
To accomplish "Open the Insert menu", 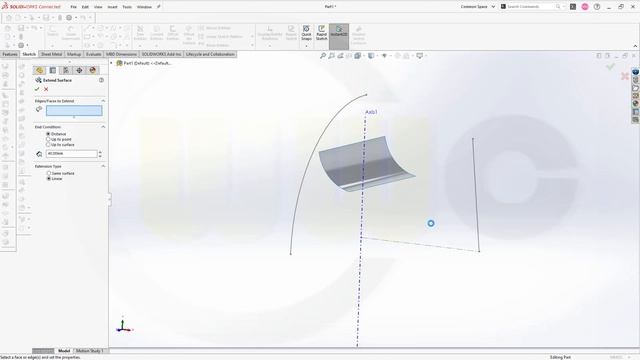I will (x=112, y=7).
